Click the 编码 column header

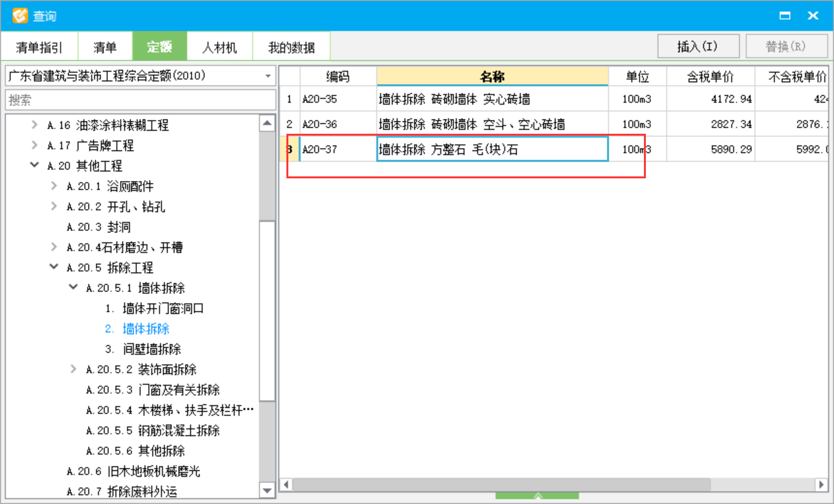pyautogui.click(x=338, y=76)
